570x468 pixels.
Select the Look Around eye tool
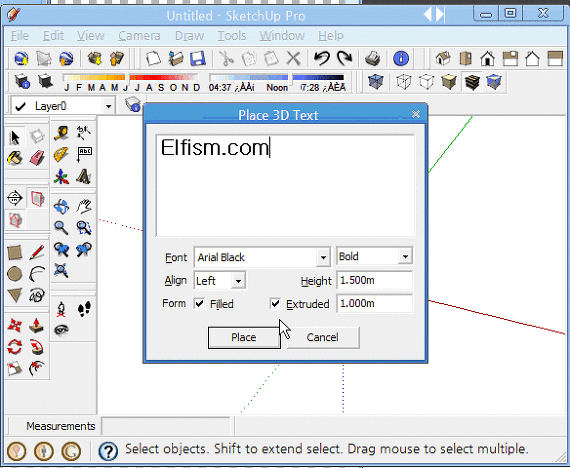(x=61, y=330)
